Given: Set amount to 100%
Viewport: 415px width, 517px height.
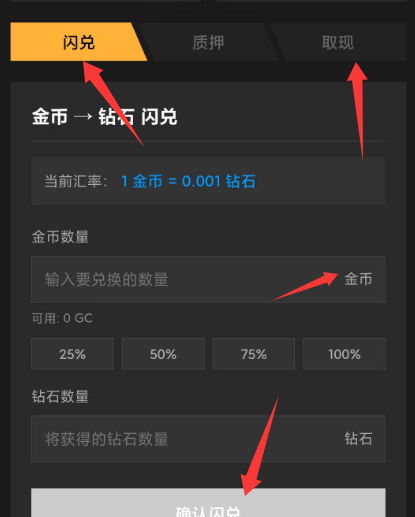Looking at the screenshot, I should click(344, 354).
